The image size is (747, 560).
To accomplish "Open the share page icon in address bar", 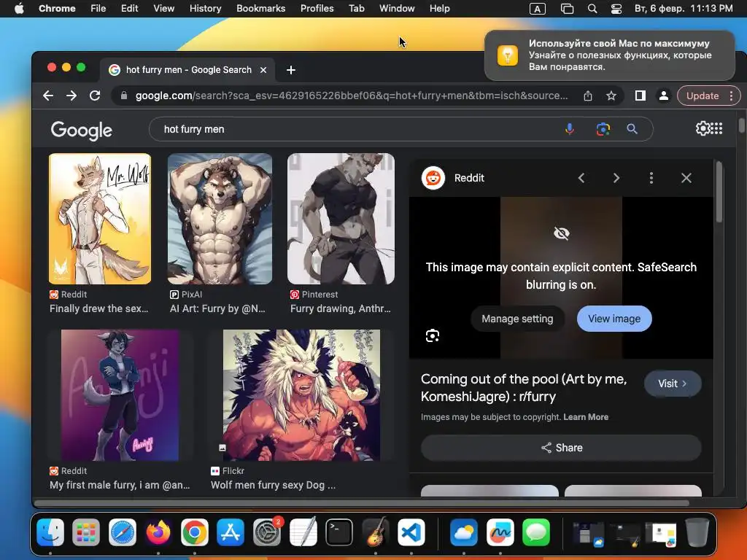I will (x=588, y=96).
